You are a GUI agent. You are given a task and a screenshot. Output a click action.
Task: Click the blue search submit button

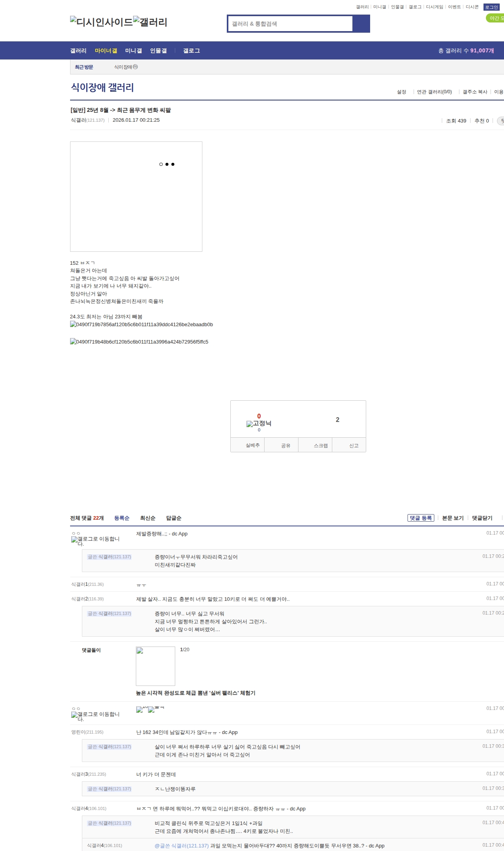click(x=361, y=24)
